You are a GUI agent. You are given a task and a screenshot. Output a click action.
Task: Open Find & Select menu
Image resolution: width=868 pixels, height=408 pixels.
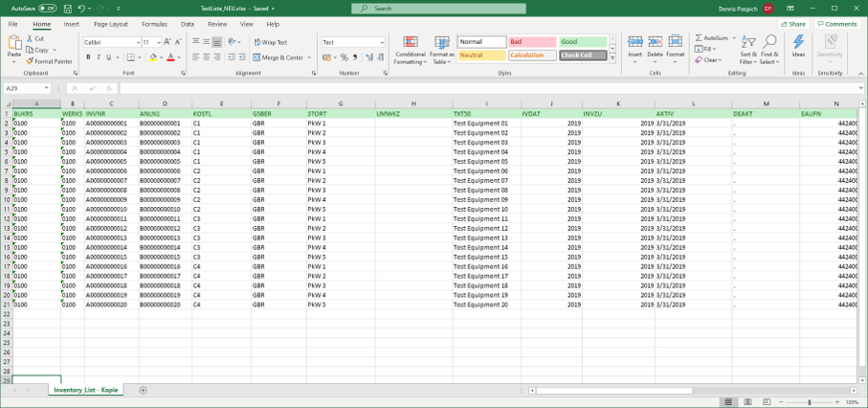click(769, 51)
